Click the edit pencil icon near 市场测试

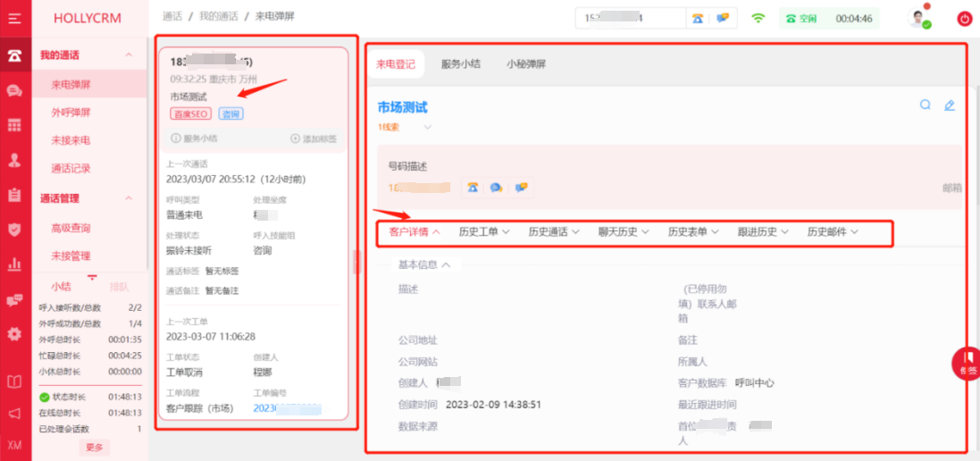click(x=950, y=105)
